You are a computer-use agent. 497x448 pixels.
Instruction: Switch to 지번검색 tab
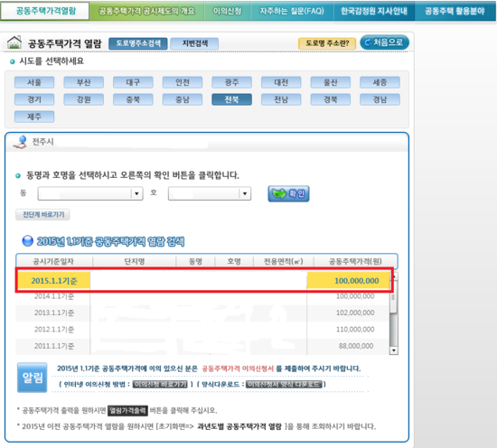point(194,43)
